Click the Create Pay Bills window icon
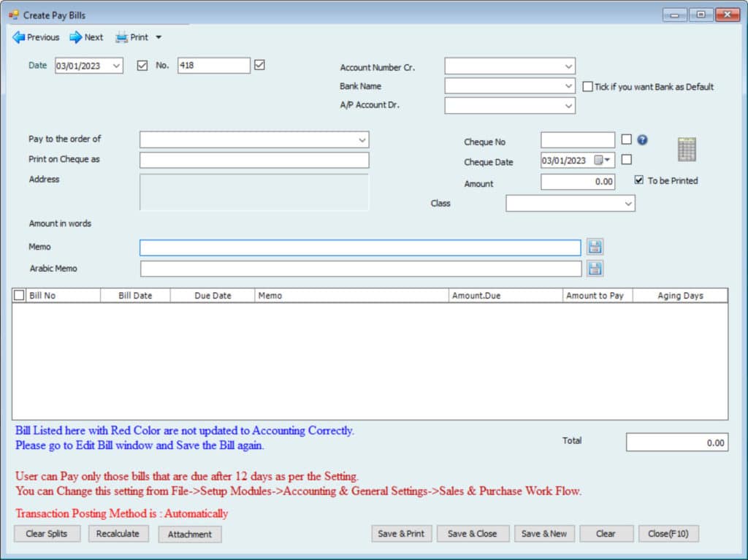The height and width of the screenshot is (560, 748). point(14,15)
